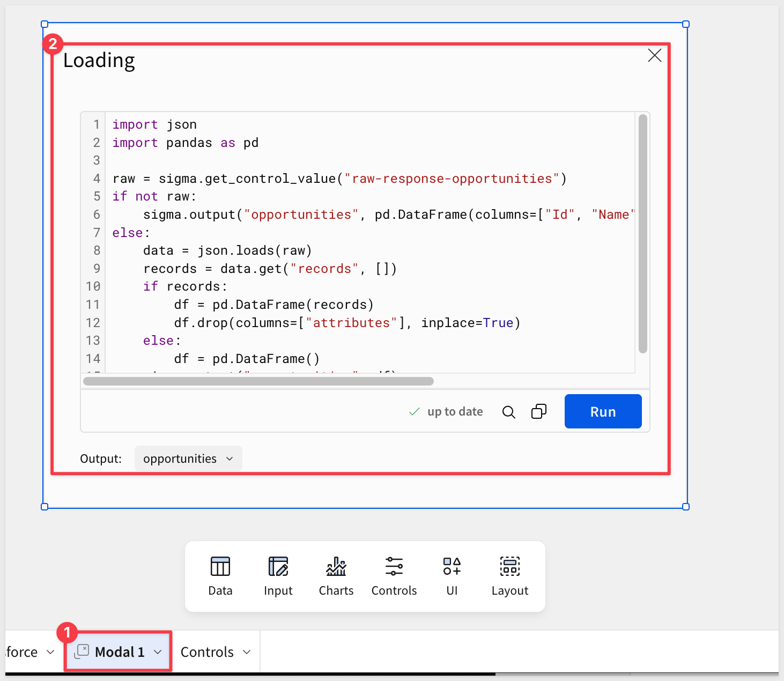Close the Loading modal with X
This screenshot has height=681, width=784.
click(x=654, y=55)
